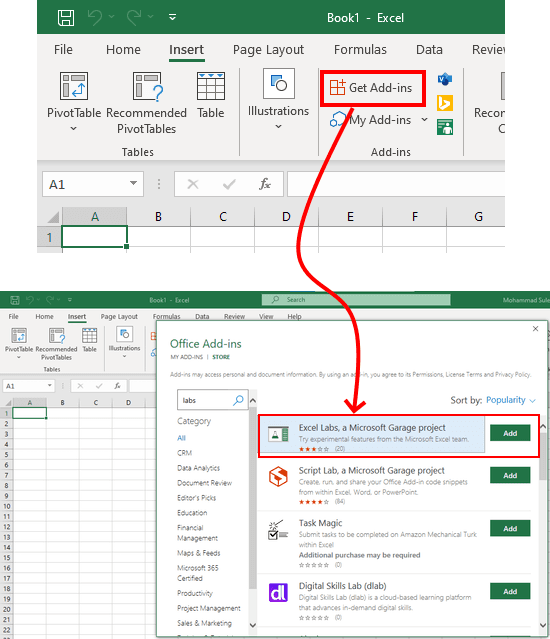
Task: Click the small PivotTable icon in the lower ribbon
Action: coord(19,336)
